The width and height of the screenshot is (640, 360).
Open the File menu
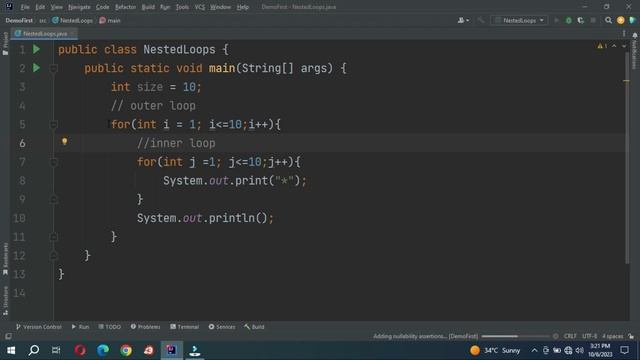click(25, 7)
